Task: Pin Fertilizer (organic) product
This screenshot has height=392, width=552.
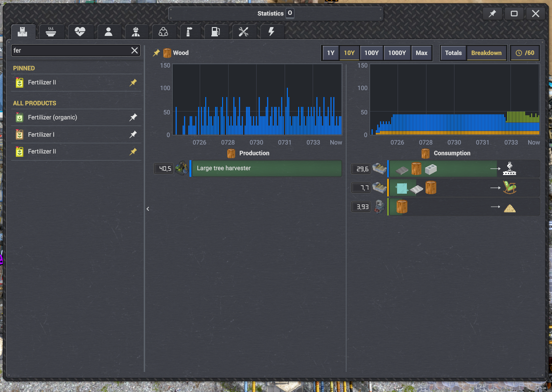Action: point(133,117)
